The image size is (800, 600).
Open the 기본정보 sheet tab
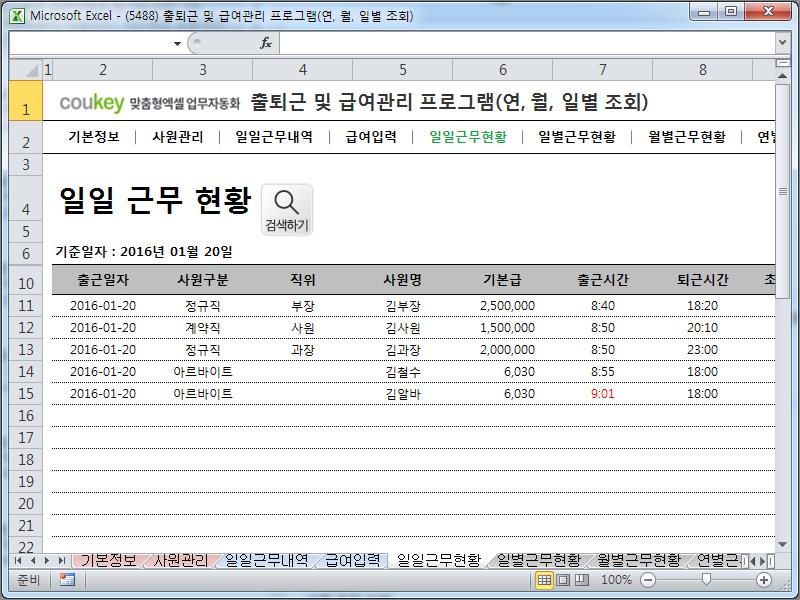(109, 560)
